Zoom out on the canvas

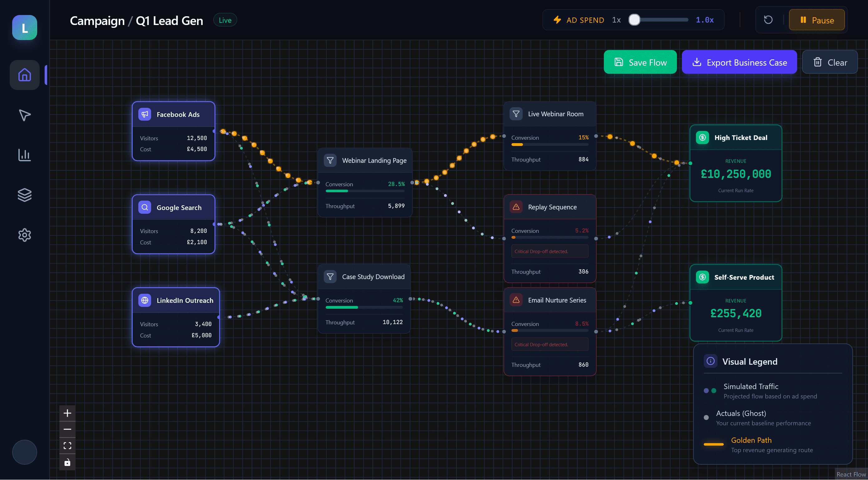point(67,429)
